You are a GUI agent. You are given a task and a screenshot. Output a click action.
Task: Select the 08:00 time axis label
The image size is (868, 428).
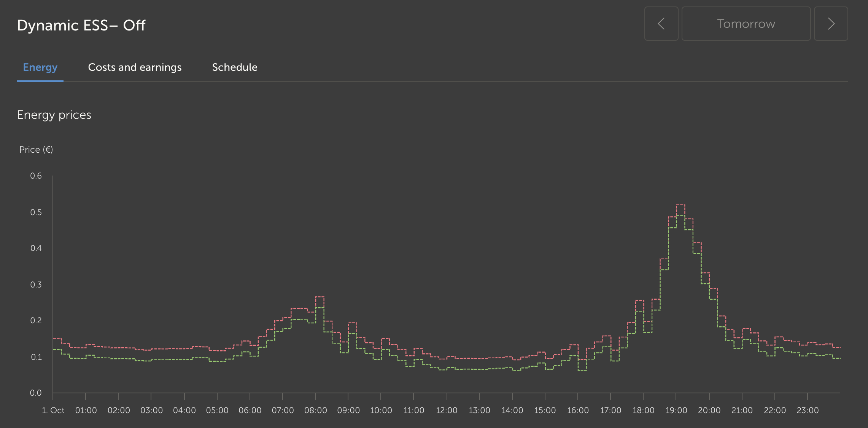pos(315,410)
